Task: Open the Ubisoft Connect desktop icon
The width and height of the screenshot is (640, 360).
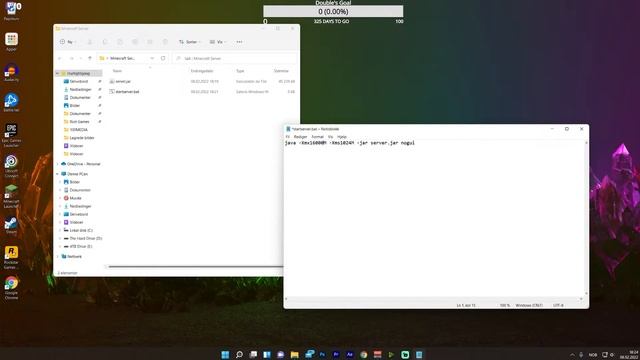Action: click(11, 165)
